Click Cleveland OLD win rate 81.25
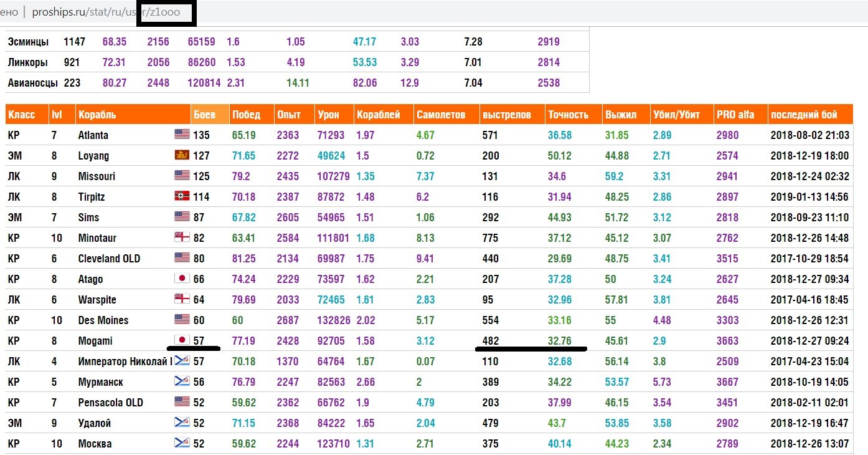The height and width of the screenshot is (455, 868). (243, 259)
